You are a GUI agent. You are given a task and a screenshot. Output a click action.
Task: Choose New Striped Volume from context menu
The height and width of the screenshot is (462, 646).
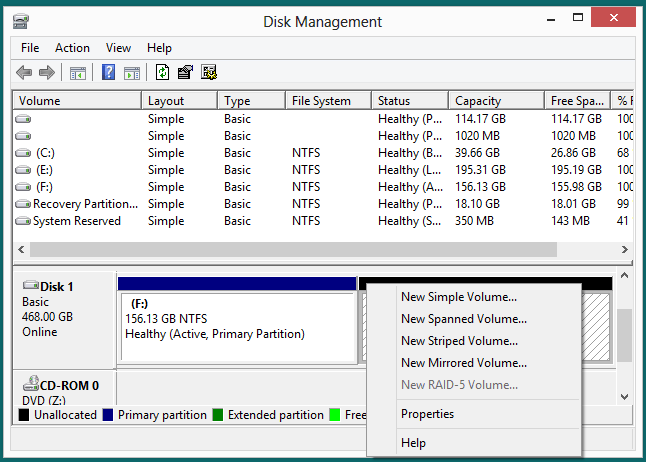coord(474,341)
